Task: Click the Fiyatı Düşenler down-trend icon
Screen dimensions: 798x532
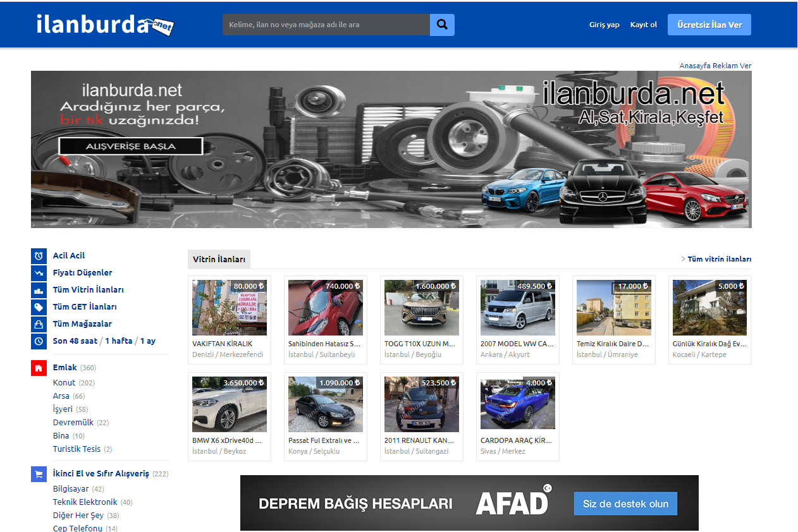Action: (39, 273)
